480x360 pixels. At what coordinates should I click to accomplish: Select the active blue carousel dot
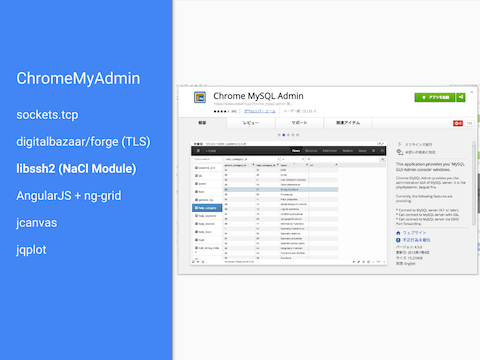(x=284, y=135)
